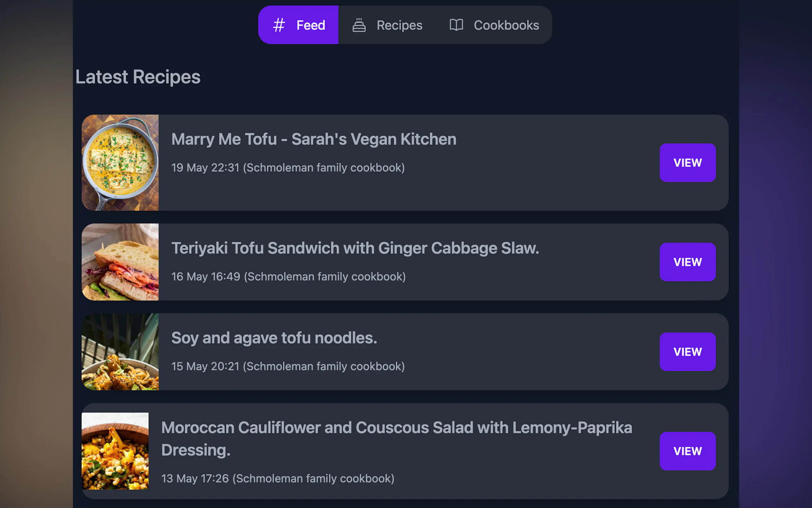812x508 pixels.
Task: Click the cake icon beside Recipes
Action: point(359,25)
